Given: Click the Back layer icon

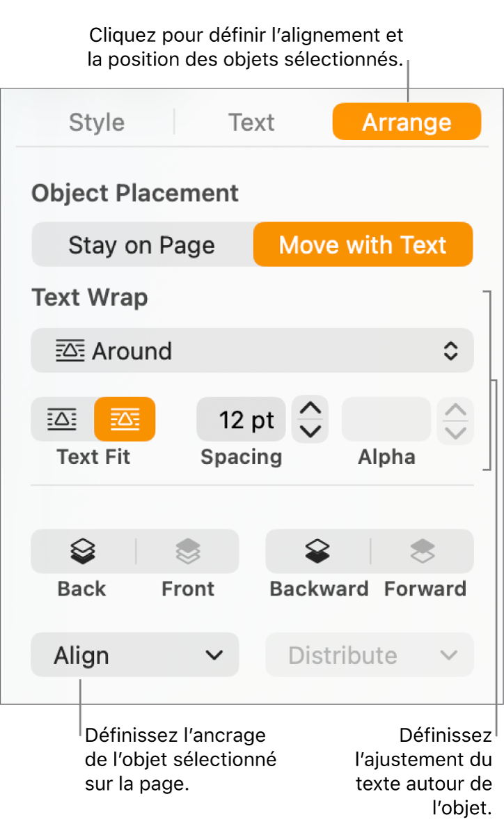Looking at the screenshot, I should click(82, 552).
